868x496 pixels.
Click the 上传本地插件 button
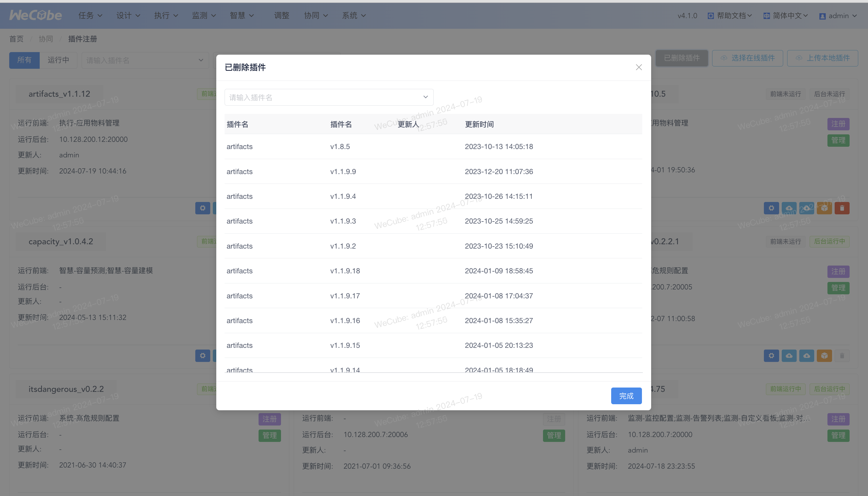[x=822, y=58]
